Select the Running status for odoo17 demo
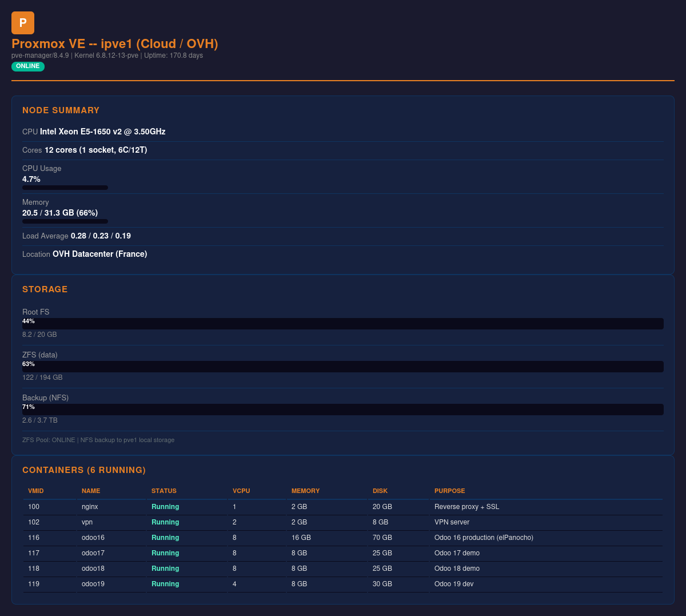This screenshot has width=686, height=616. [x=165, y=553]
